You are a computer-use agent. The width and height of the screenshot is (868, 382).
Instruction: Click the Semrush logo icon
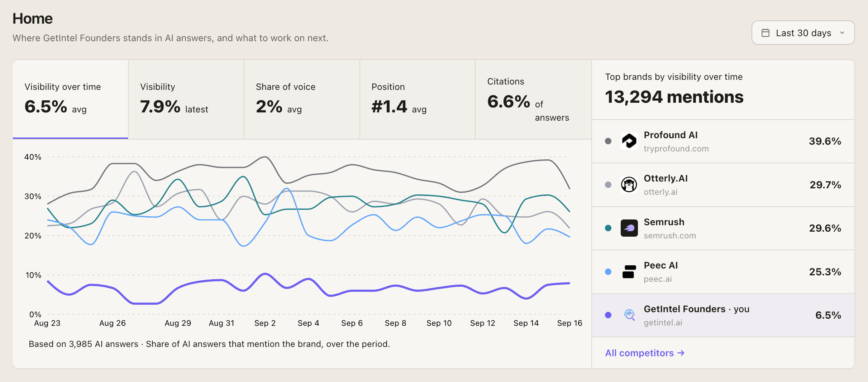[629, 228]
